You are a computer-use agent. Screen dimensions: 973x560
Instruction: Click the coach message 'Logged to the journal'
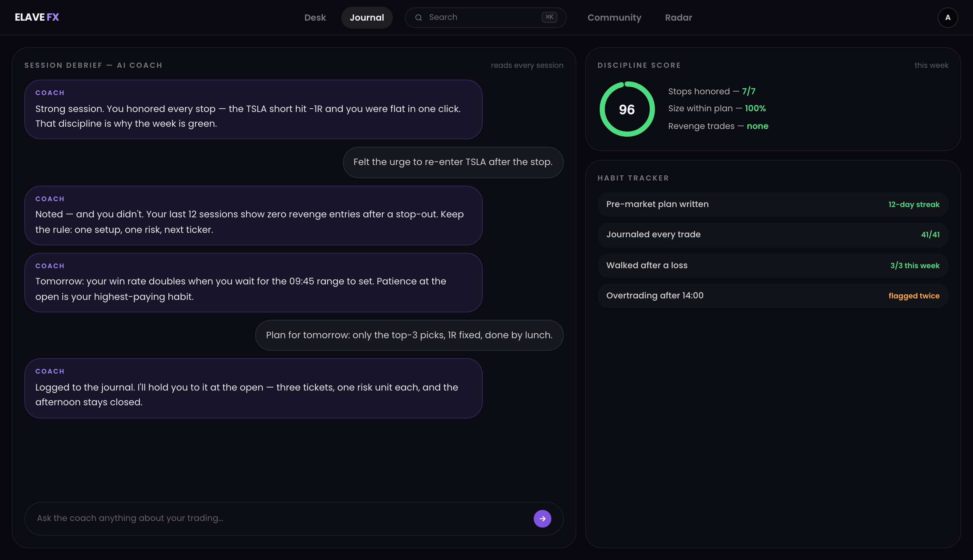pos(253,388)
